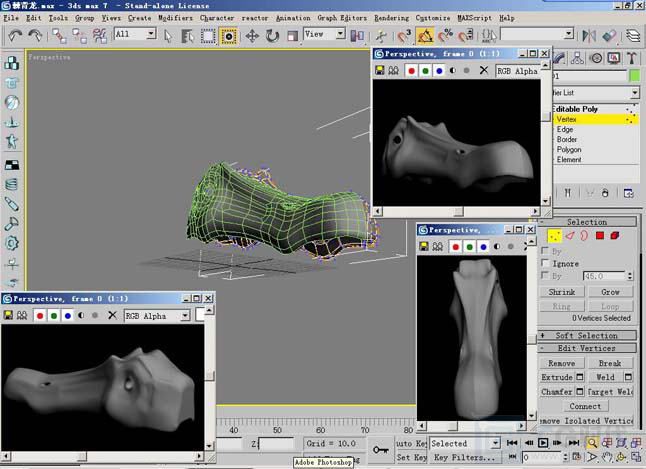Click the Remove button in Edit Vertices
This screenshot has height=469, width=646.
click(562, 363)
